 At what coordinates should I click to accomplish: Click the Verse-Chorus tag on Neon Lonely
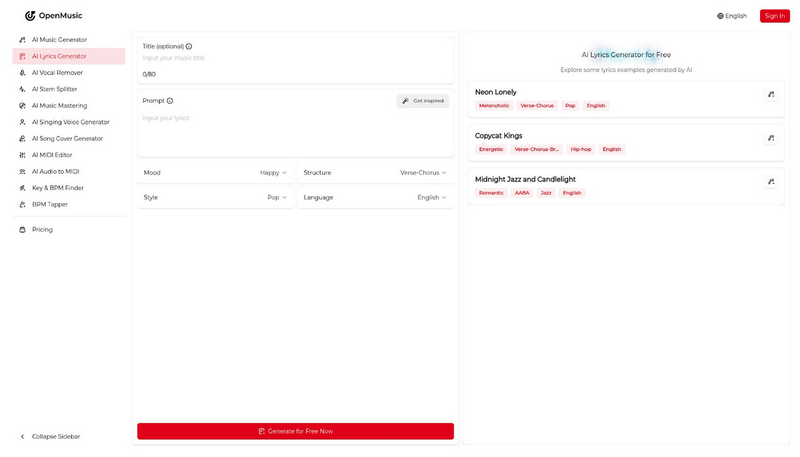coord(537,106)
